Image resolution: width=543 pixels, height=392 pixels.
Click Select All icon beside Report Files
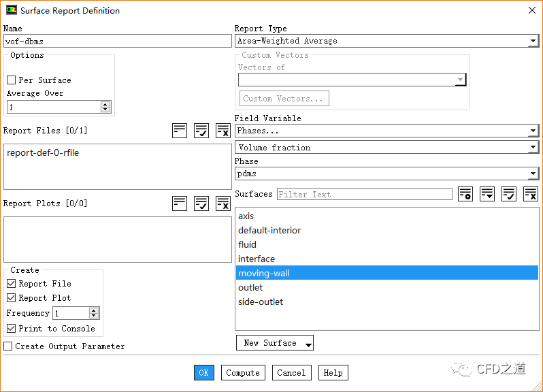click(201, 131)
